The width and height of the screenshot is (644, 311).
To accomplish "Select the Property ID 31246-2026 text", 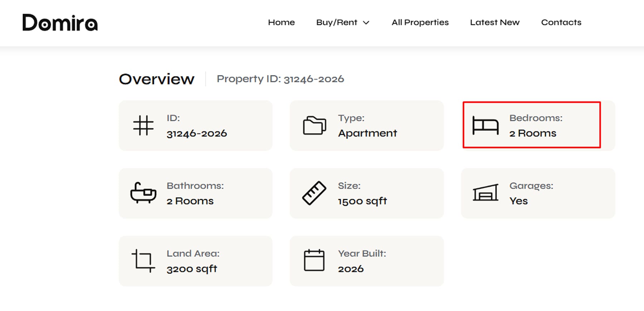I will click(x=280, y=79).
